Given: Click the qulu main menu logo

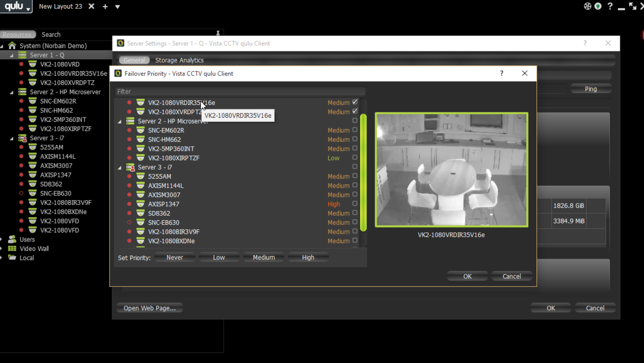Looking at the screenshot, I should click(14, 6).
